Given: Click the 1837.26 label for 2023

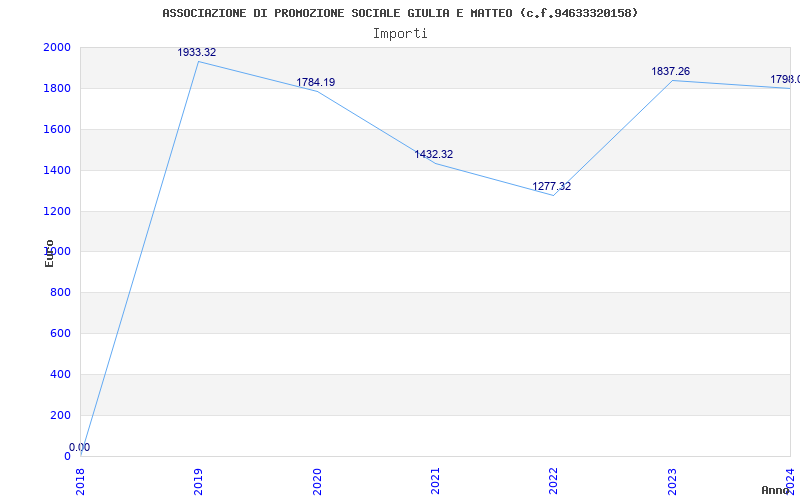Looking at the screenshot, I should click(670, 71).
